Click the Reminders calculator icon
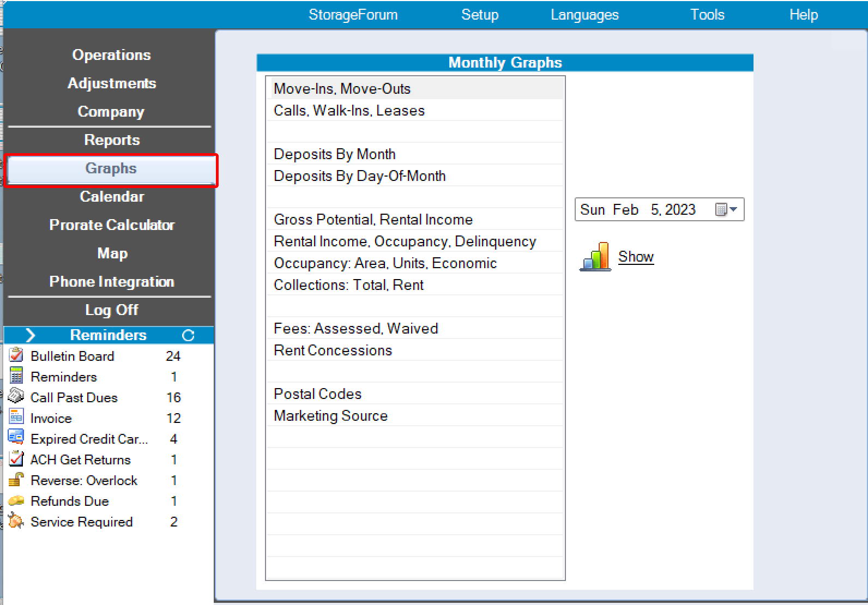 tap(16, 376)
